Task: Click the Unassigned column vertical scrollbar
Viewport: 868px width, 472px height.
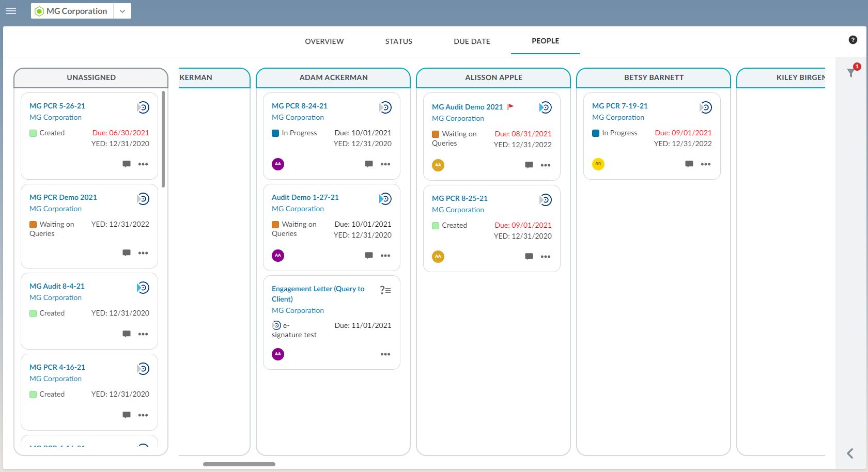Action: (x=163, y=139)
